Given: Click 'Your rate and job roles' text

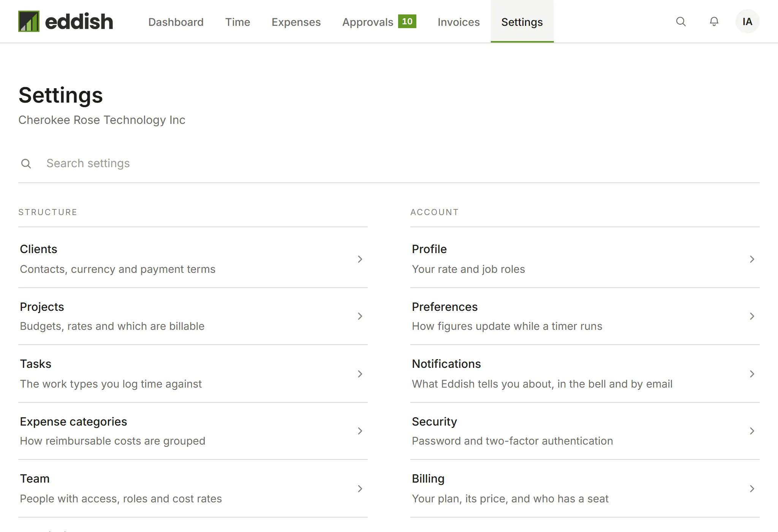Looking at the screenshot, I should pos(468,269).
